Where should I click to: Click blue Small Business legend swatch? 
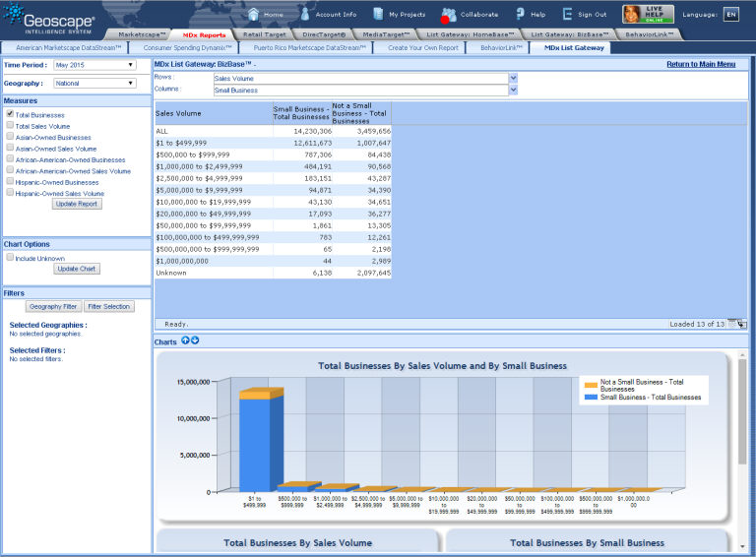point(591,397)
